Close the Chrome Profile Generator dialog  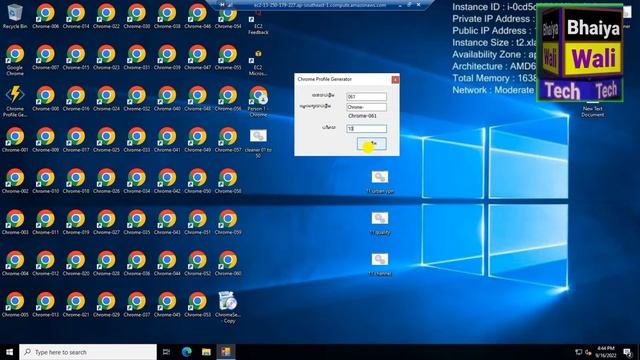coord(395,80)
